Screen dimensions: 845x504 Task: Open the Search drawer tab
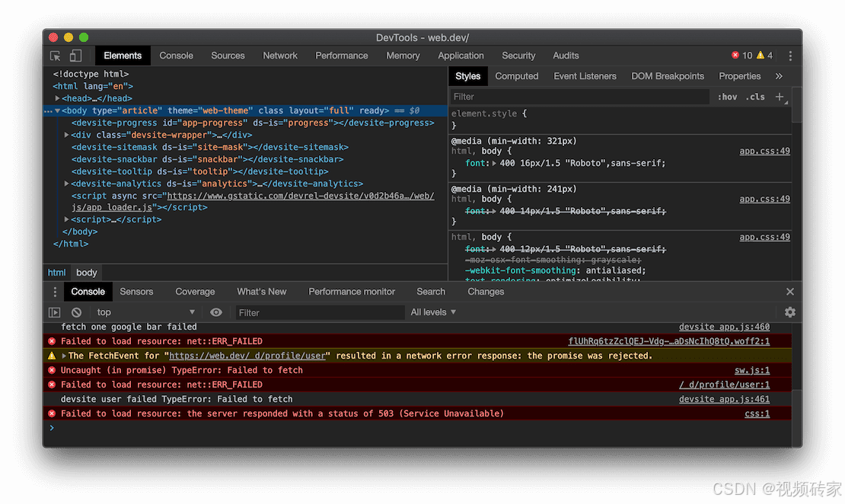pyautogui.click(x=431, y=292)
